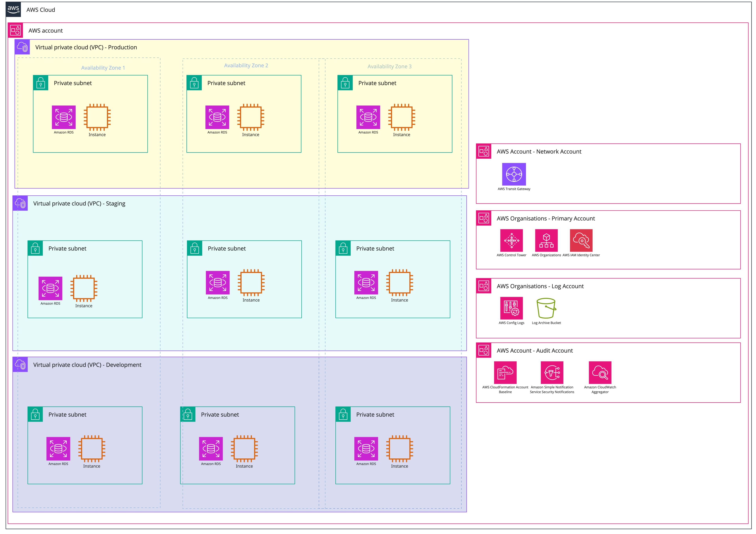Select AWS Config Logs icon

tap(511, 308)
